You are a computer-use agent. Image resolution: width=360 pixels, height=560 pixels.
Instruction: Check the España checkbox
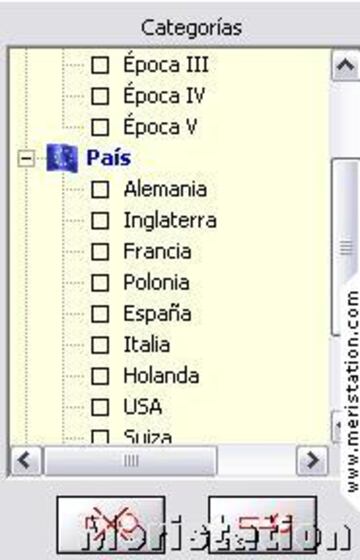(100, 314)
